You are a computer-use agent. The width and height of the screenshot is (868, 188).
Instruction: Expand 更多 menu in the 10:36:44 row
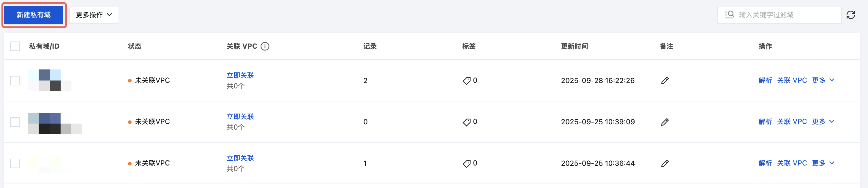tap(823, 163)
